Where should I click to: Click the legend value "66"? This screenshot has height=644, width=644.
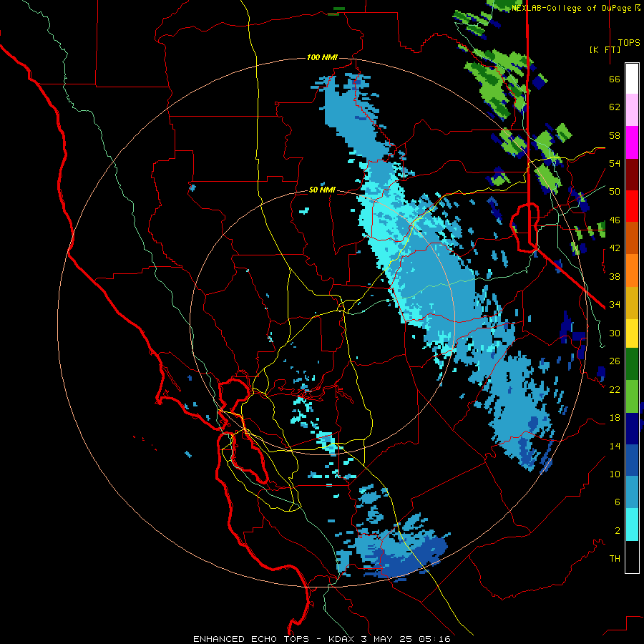[x=615, y=79]
